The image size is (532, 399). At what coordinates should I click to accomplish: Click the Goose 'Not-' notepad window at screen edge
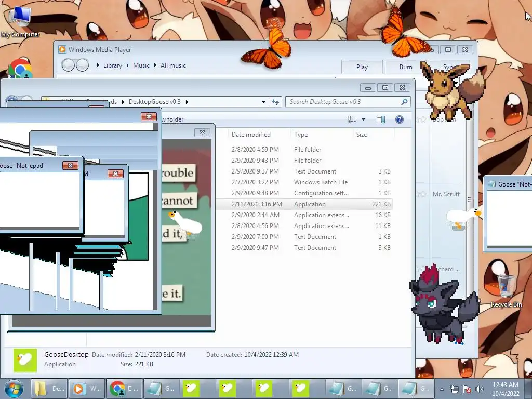[508, 214]
